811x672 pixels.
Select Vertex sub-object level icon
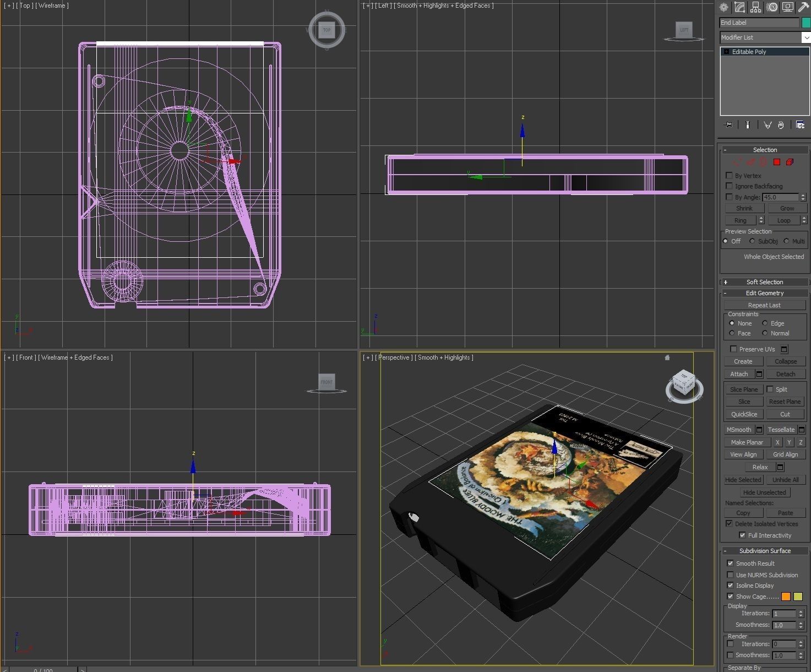point(737,162)
